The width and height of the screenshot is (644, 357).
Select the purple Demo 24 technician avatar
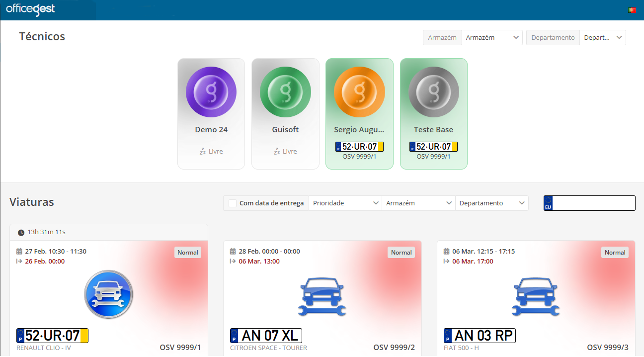click(211, 92)
